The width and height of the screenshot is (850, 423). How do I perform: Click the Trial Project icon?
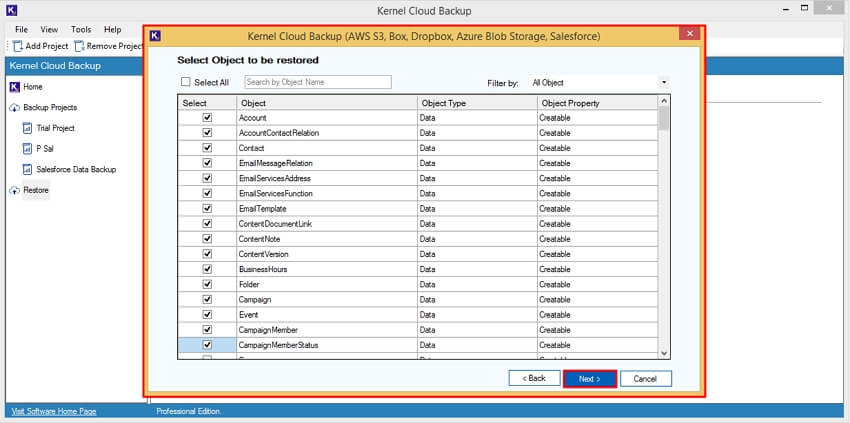coord(28,129)
